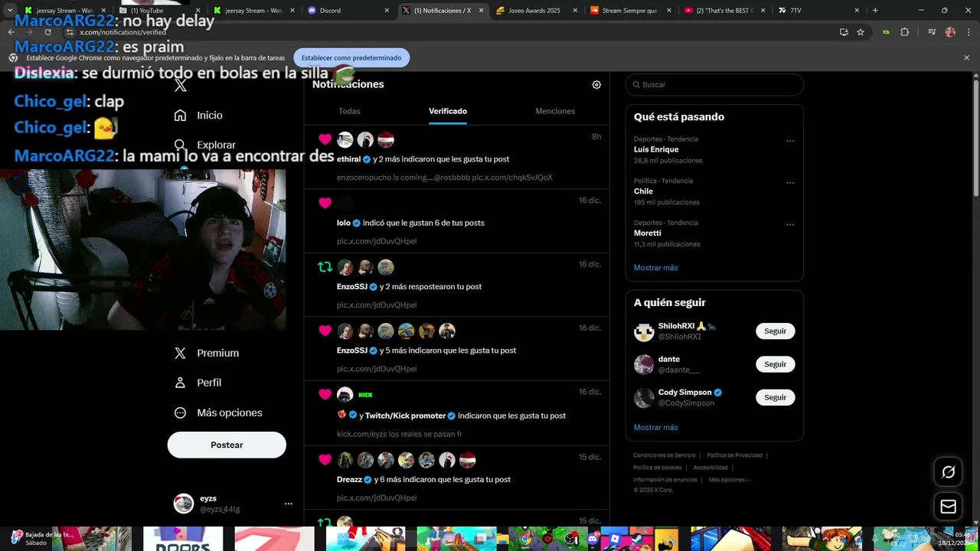Open Más opciones circle icon
The width and height of the screenshot is (980, 551).
pos(181,412)
